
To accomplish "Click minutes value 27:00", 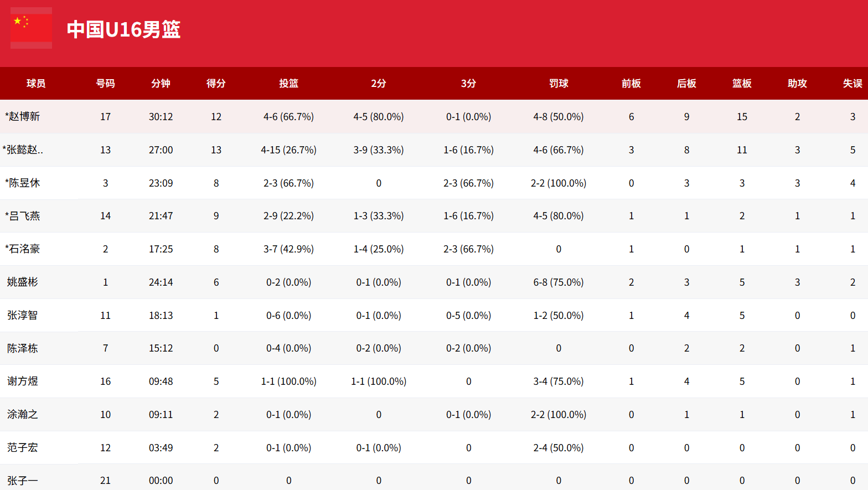I will 161,150.
